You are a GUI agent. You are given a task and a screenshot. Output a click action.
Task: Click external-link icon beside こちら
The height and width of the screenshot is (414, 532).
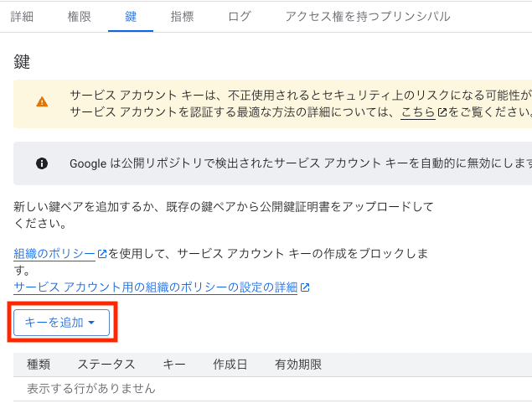(442, 112)
